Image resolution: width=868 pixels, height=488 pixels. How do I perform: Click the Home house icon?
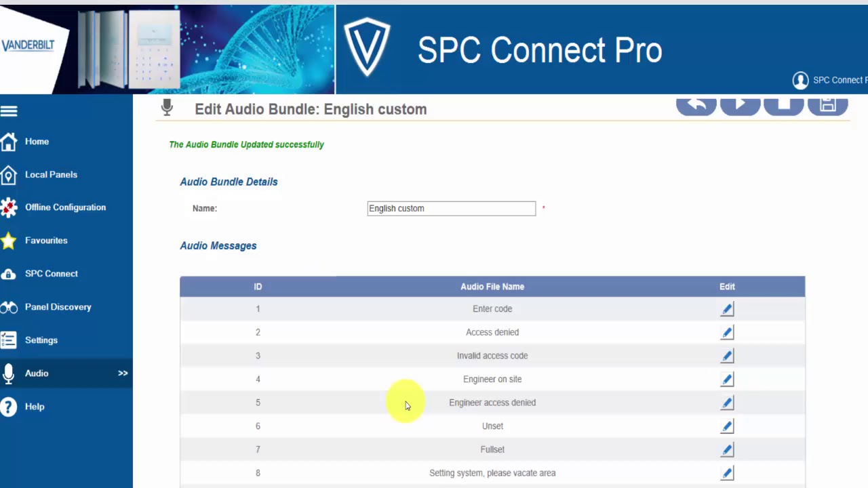coord(9,142)
